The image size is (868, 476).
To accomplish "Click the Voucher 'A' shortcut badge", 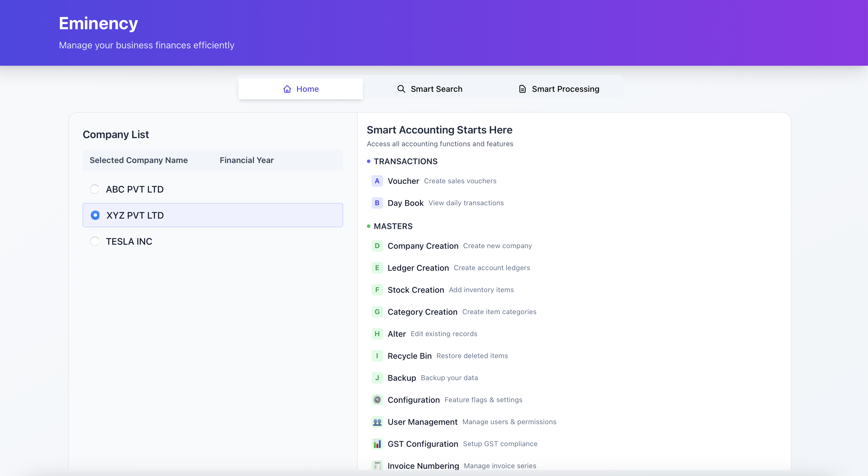I will [377, 181].
